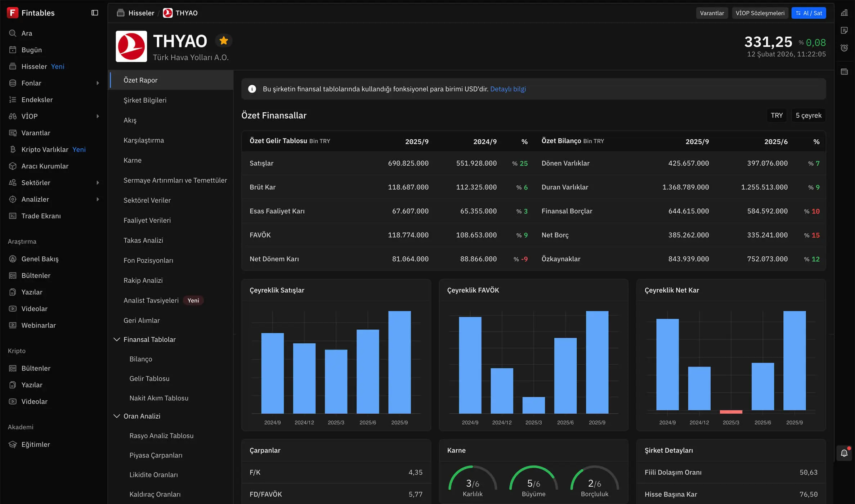Click the chart icon in right rail
The height and width of the screenshot is (504, 855).
pos(844,13)
